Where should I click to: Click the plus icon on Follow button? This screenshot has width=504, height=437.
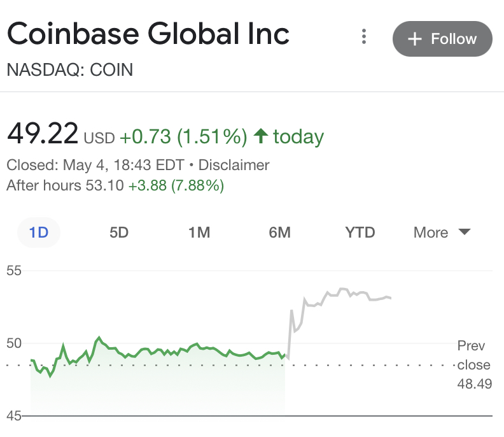tap(415, 39)
